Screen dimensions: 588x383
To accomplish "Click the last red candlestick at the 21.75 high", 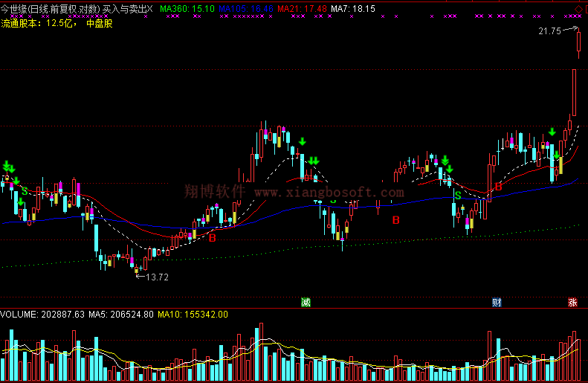I will click(x=578, y=42).
